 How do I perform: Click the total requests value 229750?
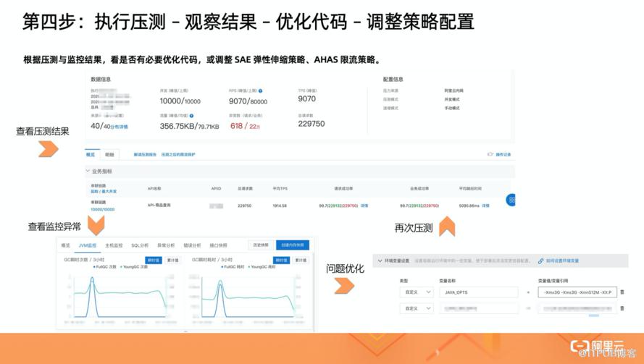311,124
